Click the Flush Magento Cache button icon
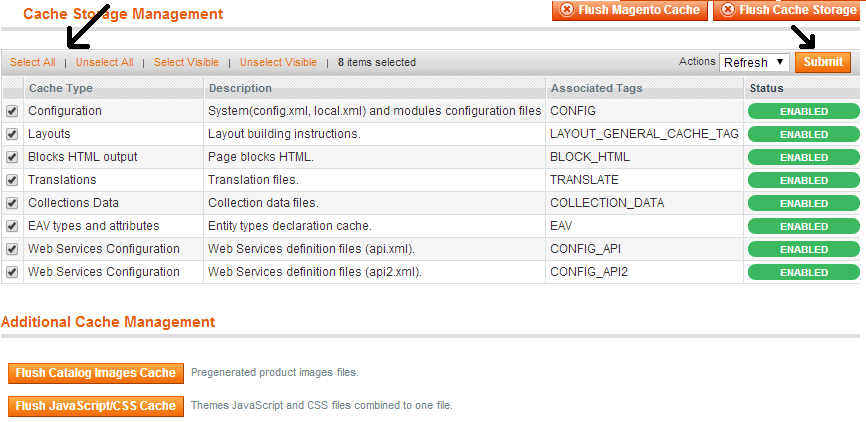Screen dimensions: 866x422 click(567, 10)
